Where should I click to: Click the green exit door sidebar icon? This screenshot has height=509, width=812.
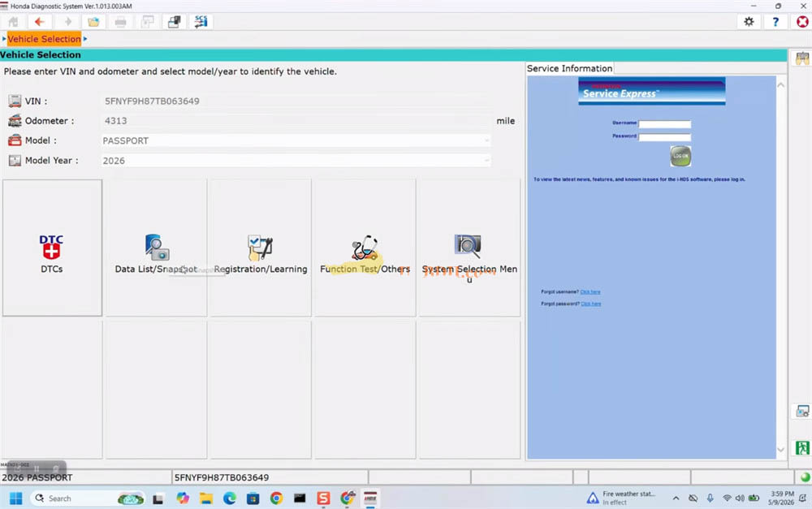(x=802, y=447)
